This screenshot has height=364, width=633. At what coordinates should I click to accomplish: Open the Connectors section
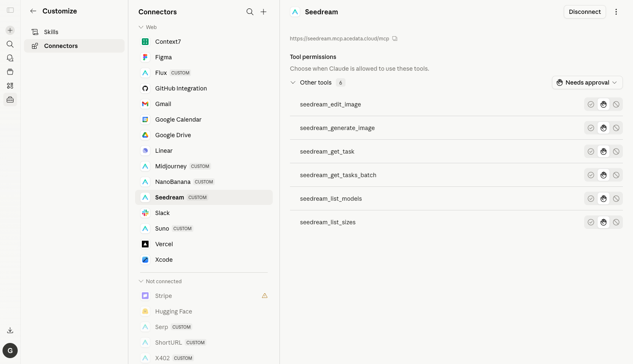(74, 46)
